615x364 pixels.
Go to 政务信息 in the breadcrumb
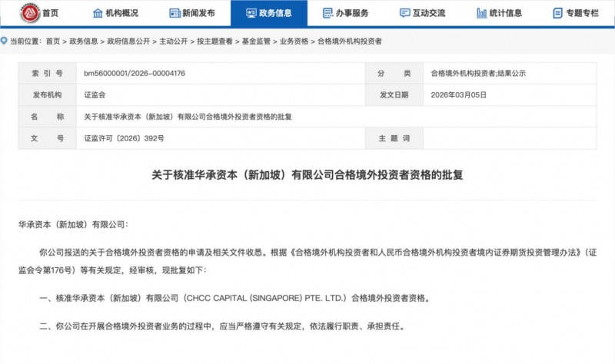[84, 41]
